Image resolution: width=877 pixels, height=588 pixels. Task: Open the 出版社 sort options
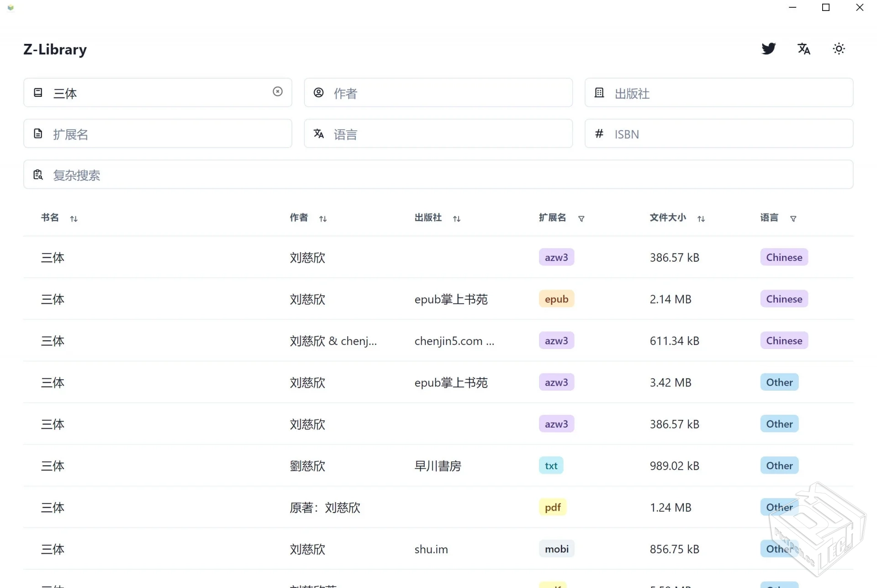[x=457, y=218]
